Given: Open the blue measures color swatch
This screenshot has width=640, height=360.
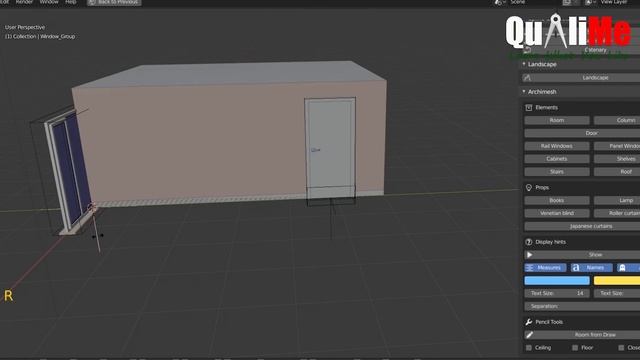Looking at the screenshot, I should tap(557, 280).
